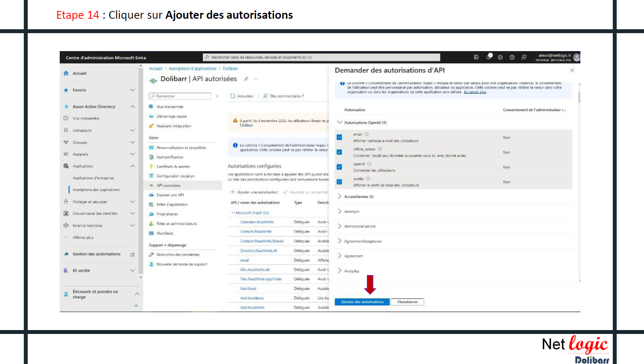This screenshot has width=644, height=364.
Task: Click the Accueil home icon in sidebar
Action: pos(66,73)
